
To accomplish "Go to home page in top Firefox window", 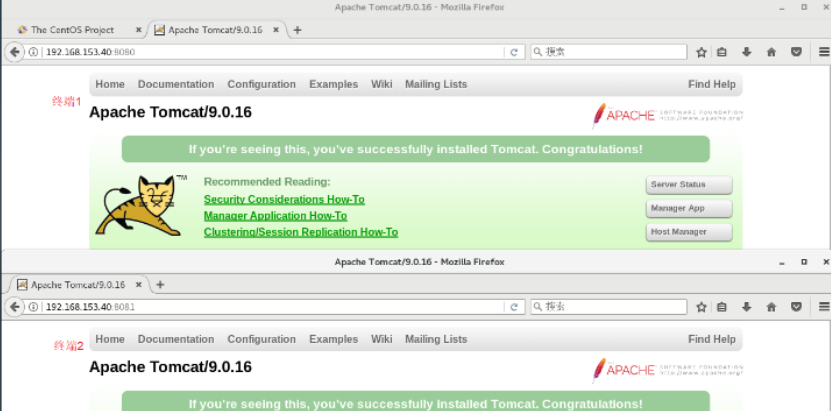I will pos(771,52).
